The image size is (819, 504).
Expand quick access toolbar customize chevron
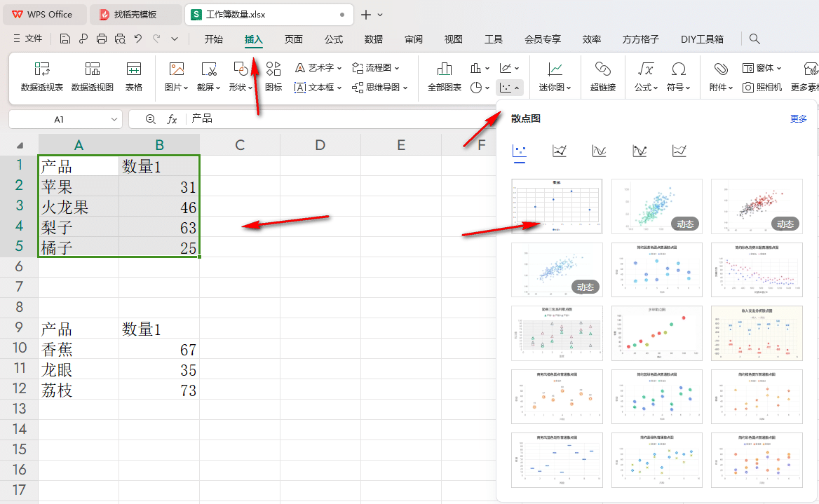tap(175, 39)
